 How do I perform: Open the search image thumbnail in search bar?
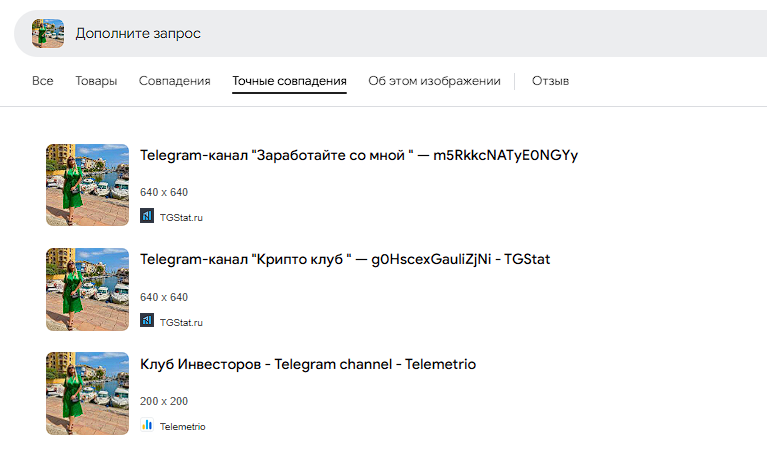click(x=48, y=33)
